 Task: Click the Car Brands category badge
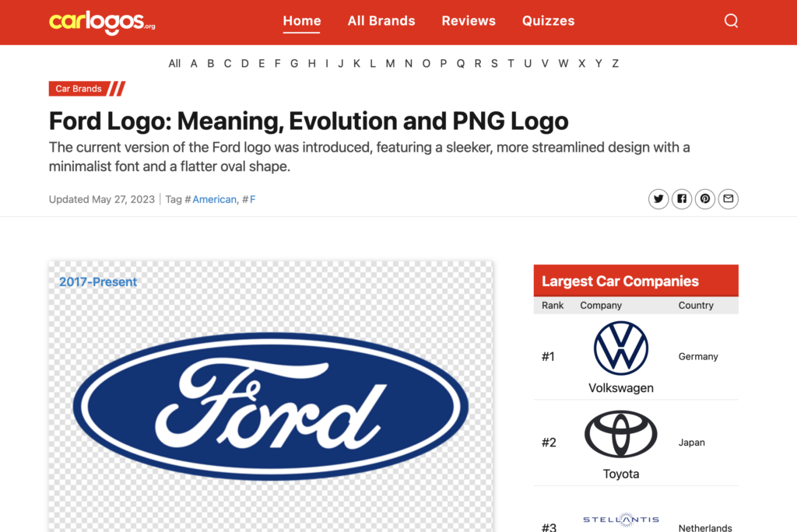point(87,89)
